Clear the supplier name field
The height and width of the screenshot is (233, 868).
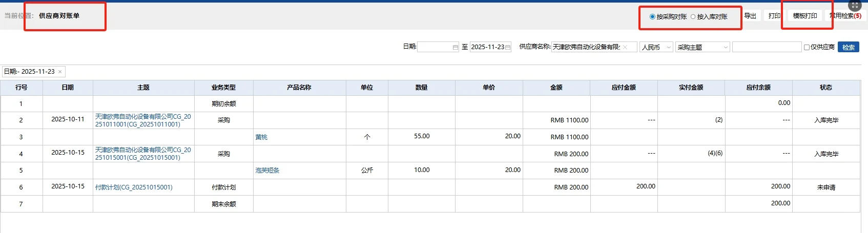(x=625, y=47)
